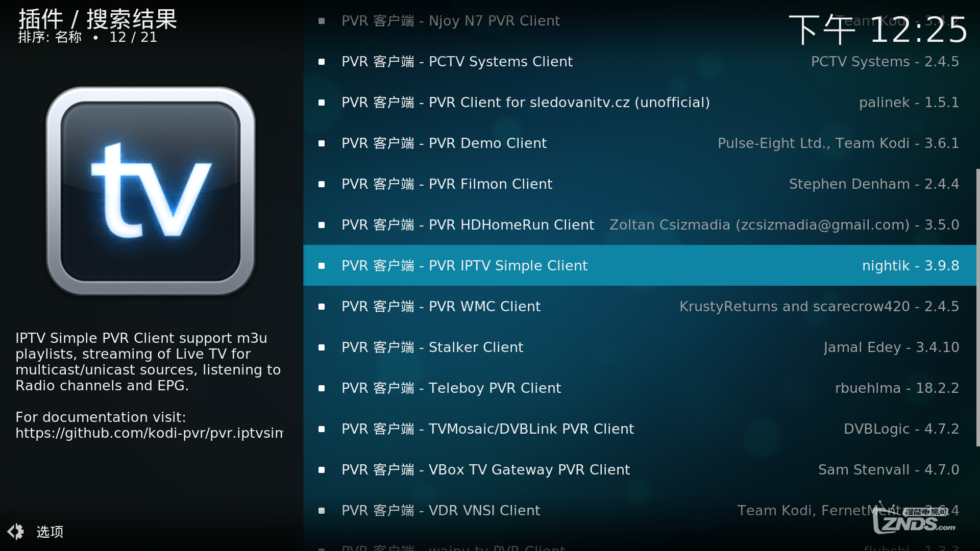The width and height of the screenshot is (980, 551).
Task: Open the options gear icon
Action: 15,532
